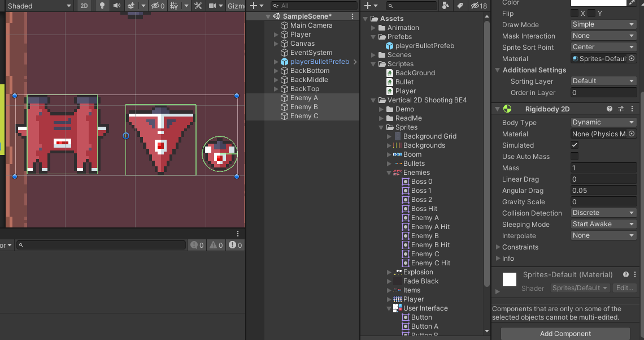Toggle scene lighting bulb icon
The image size is (644, 340).
point(102,6)
